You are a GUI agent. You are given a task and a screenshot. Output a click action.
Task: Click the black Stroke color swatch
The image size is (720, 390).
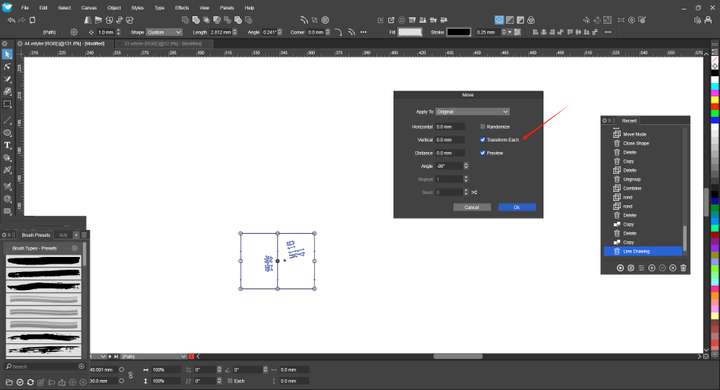[459, 32]
